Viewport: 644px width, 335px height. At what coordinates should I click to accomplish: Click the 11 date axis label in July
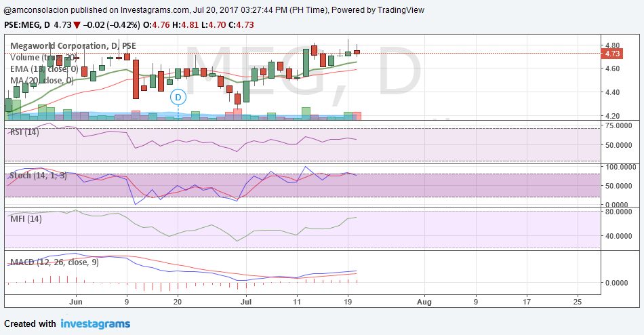tap(297, 302)
